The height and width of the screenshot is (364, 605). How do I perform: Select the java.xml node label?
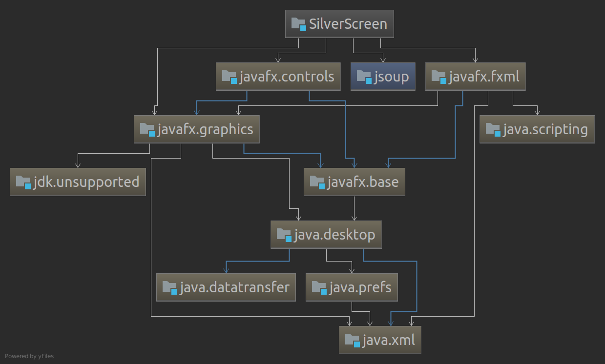389,340
